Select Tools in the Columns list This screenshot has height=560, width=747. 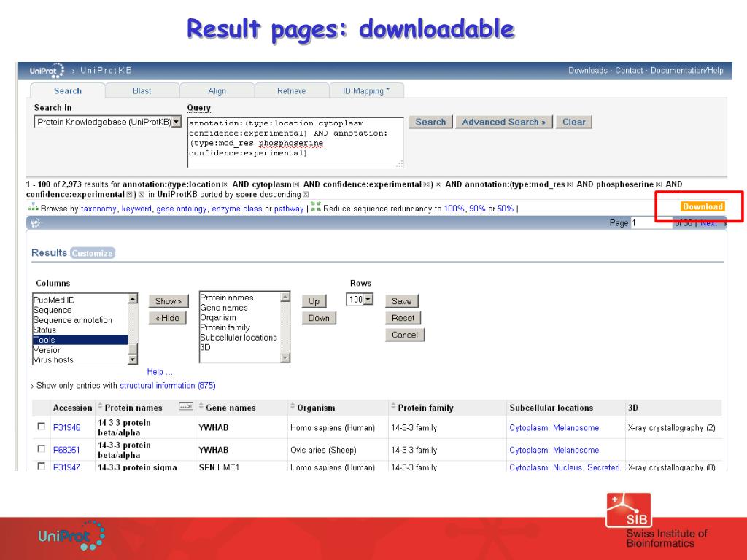click(x=80, y=340)
